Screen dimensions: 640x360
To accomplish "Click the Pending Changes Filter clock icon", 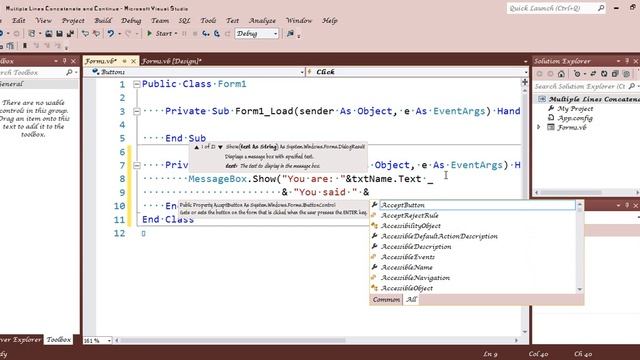I will [x=577, y=74].
